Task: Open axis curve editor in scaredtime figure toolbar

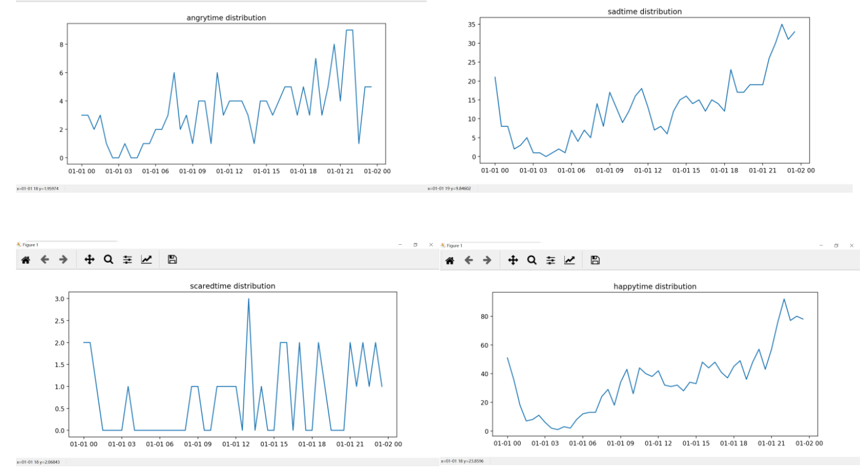Action: tap(146, 260)
